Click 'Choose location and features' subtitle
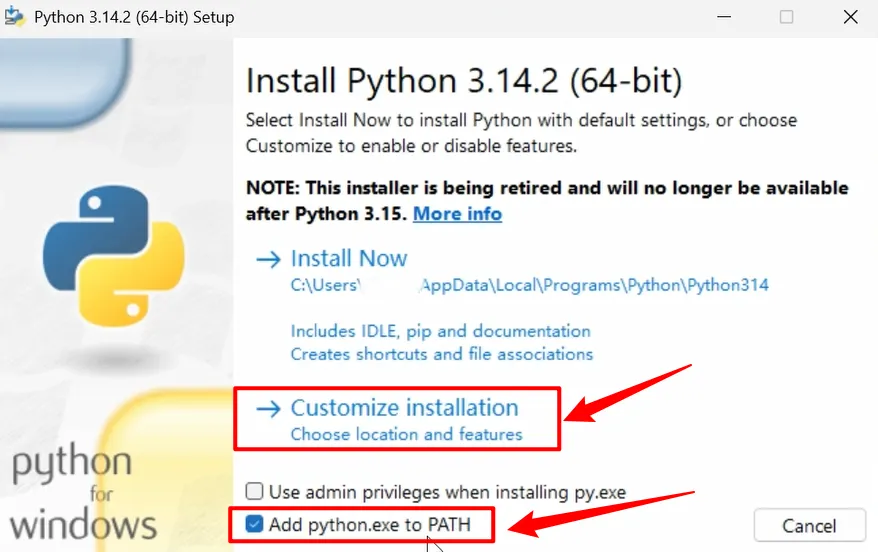This screenshot has height=552, width=878. pos(407,434)
